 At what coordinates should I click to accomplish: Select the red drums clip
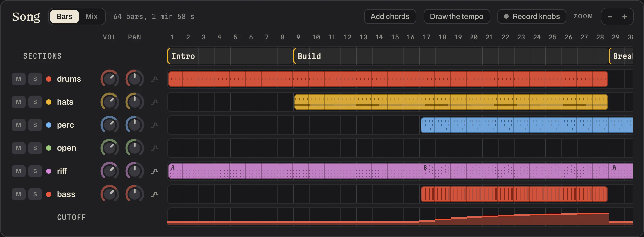[388, 79]
